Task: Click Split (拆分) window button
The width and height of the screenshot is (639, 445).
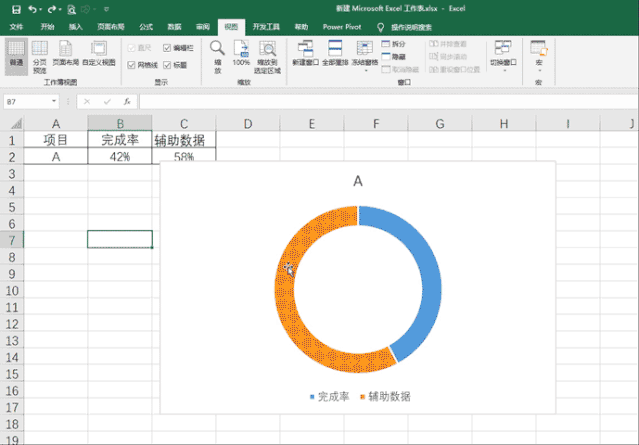Action: coord(394,44)
